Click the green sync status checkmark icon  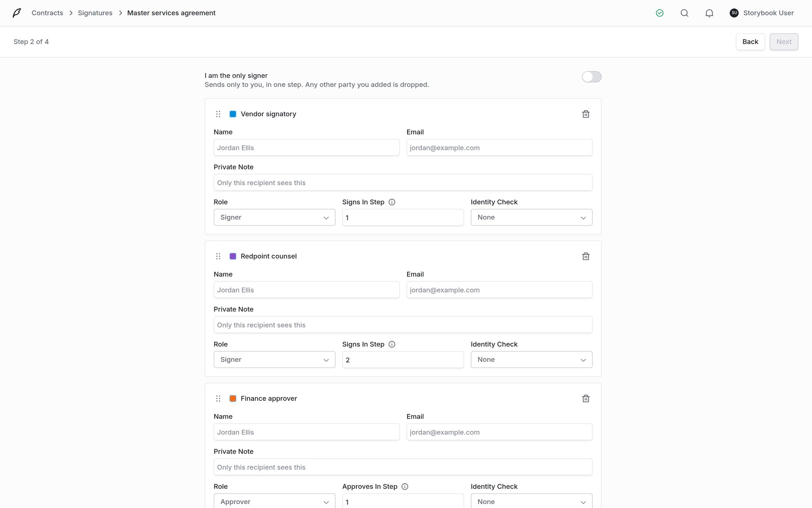tap(660, 13)
